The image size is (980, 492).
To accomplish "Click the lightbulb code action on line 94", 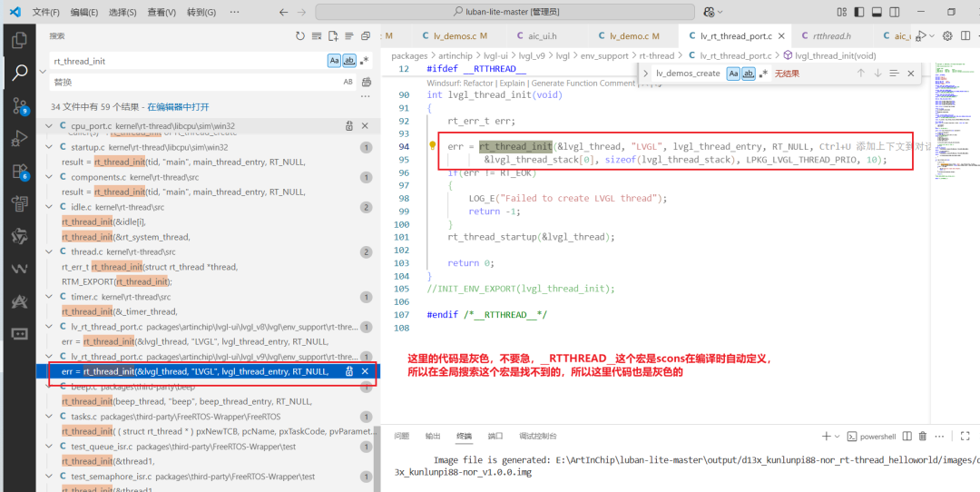I will coord(432,145).
